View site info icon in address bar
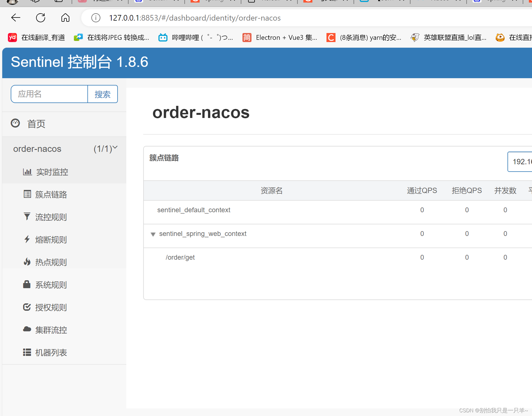Screen dimensions: 532x416 point(96,18)
